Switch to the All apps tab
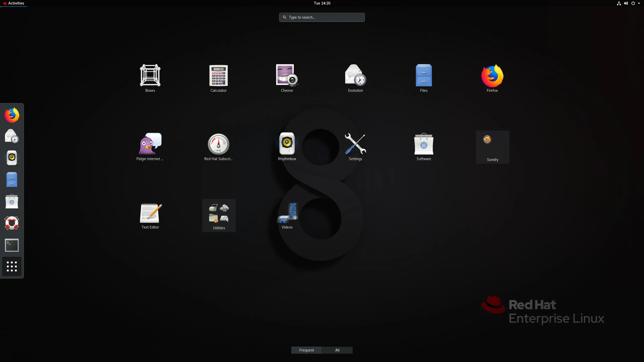 [337, 350]
